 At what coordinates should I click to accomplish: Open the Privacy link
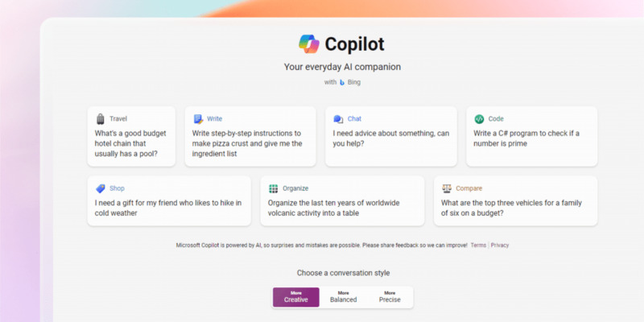click(x=500, y=246)
